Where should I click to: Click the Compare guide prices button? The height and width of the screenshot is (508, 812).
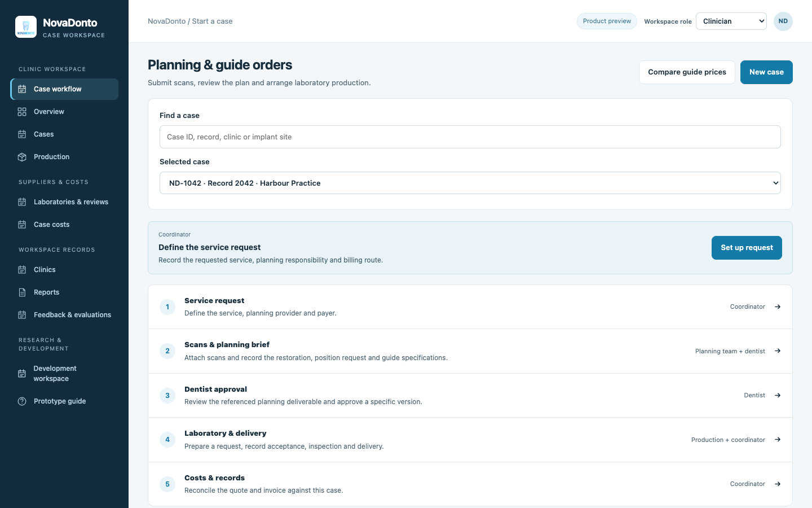687,72
